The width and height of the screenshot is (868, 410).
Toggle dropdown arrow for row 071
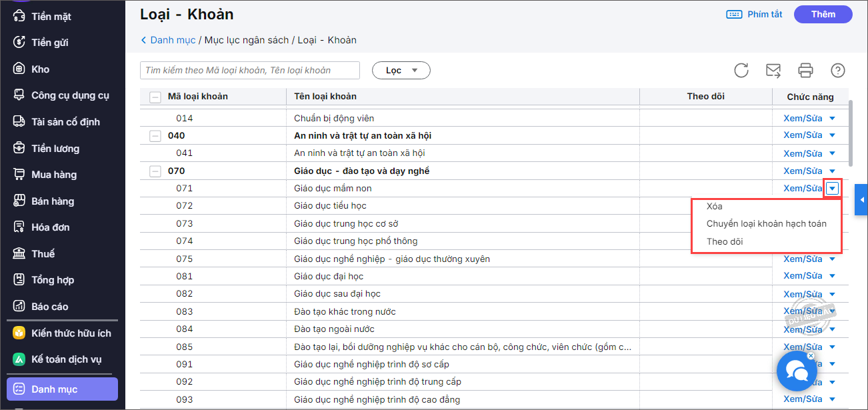click(833, 189)
